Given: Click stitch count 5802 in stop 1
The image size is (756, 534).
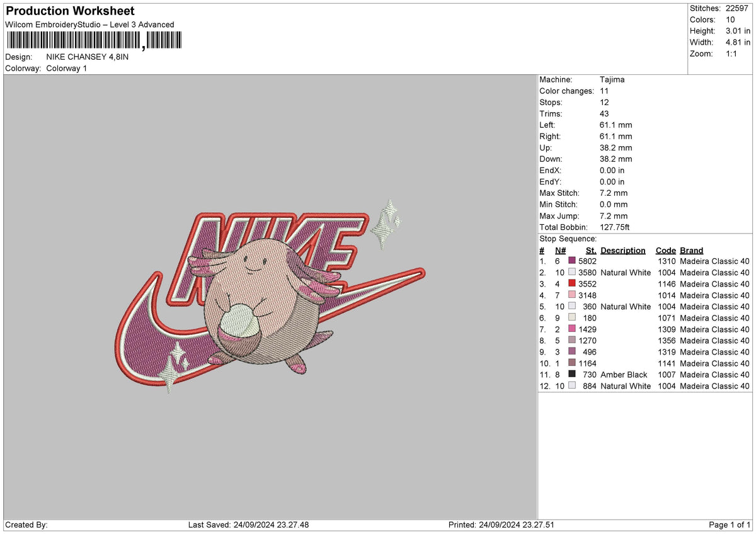Looking at the screenshot, I should [587, 261].
